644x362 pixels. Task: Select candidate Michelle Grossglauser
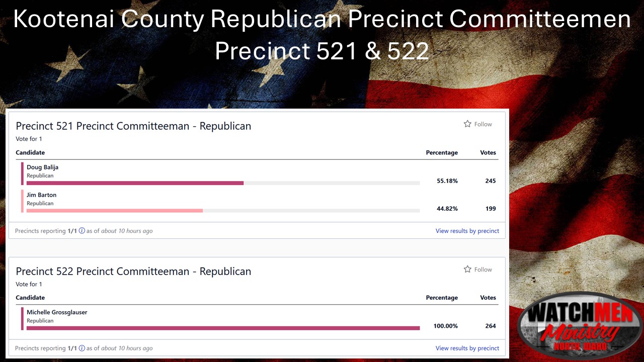(x=57, y=312)
